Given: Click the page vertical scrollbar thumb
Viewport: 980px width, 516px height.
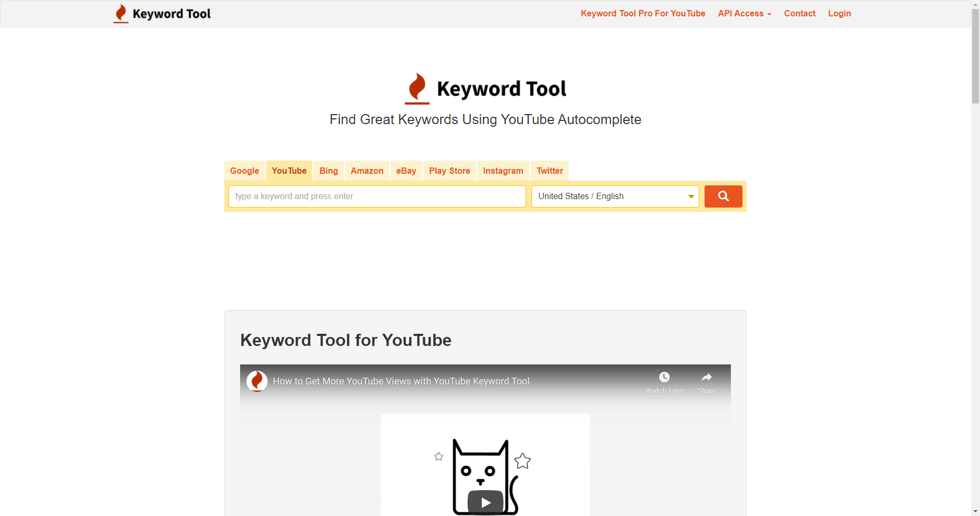Looking at the screenshot, I should point(975,56).
